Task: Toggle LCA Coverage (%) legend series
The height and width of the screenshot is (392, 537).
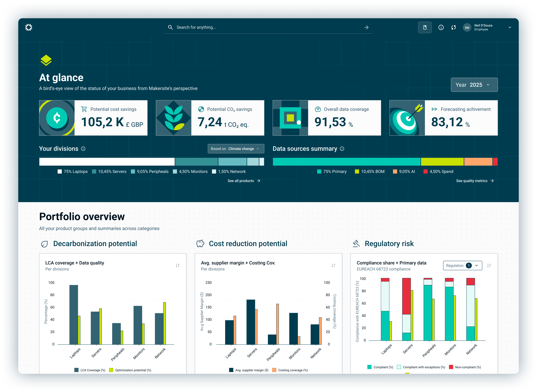Action: (90, 370)
